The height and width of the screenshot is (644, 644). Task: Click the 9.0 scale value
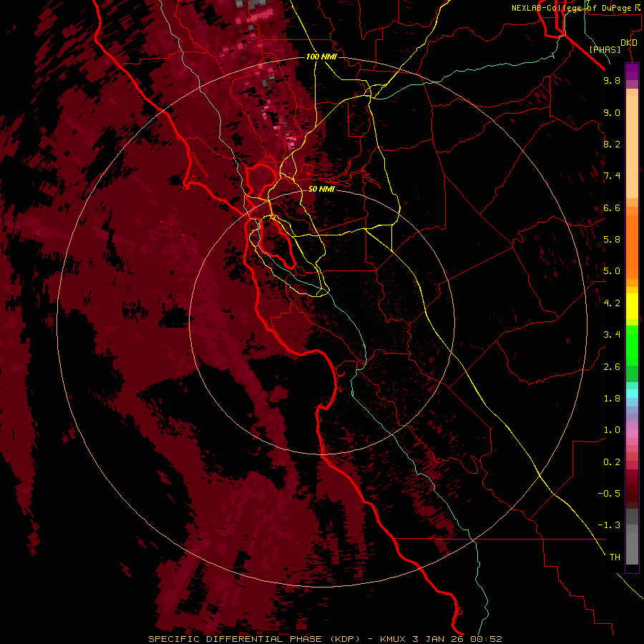pos(612,112)
